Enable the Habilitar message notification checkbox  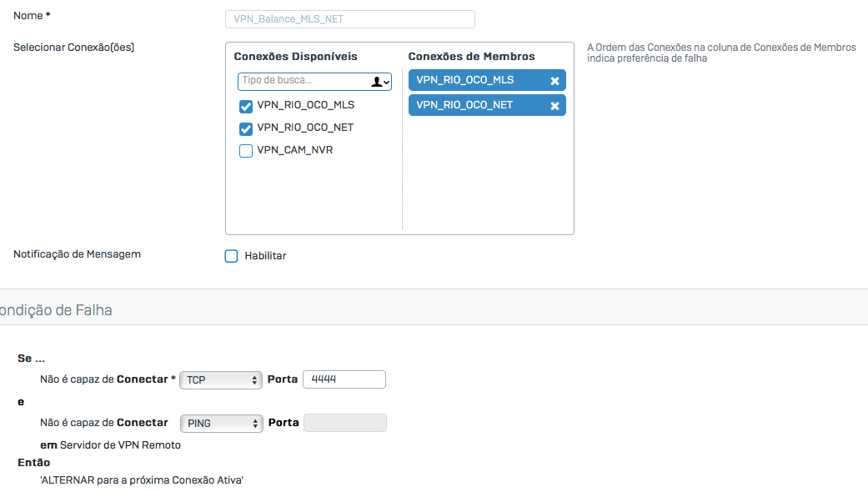coord(232,256)
